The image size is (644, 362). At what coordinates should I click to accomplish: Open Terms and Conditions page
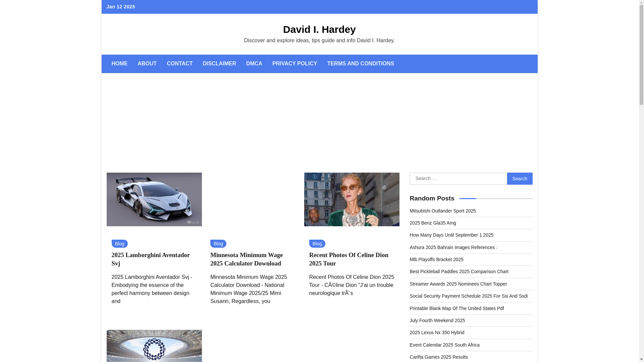(x=361, y=64)
